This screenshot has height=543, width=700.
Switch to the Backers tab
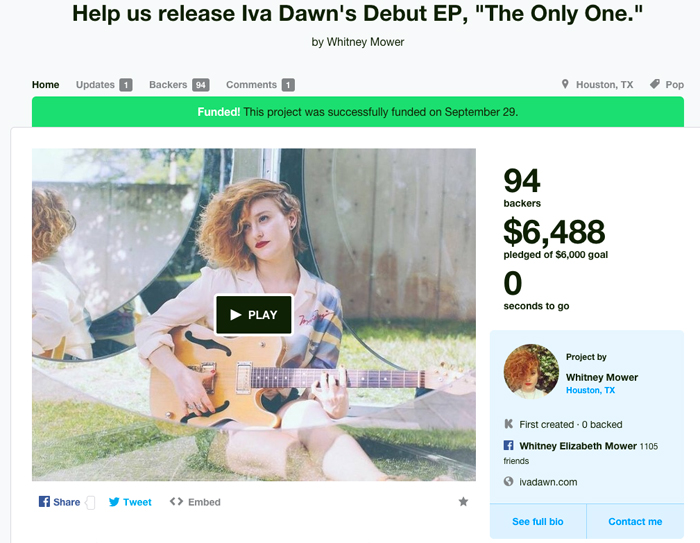point(179,85)
